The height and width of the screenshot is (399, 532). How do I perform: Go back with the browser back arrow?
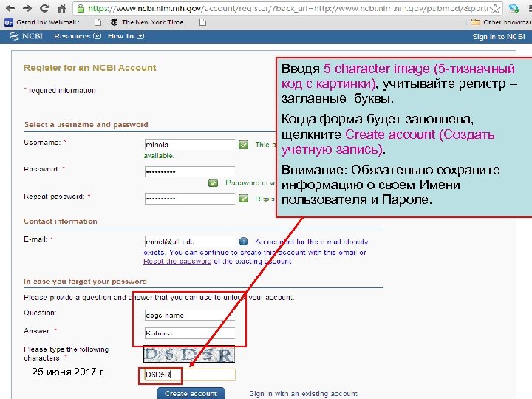point(10,8)
